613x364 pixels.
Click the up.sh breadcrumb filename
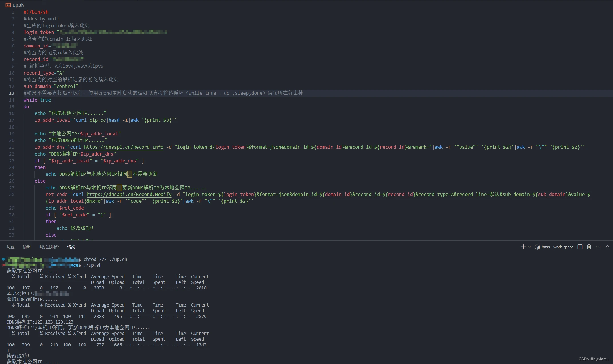(18, 5)
